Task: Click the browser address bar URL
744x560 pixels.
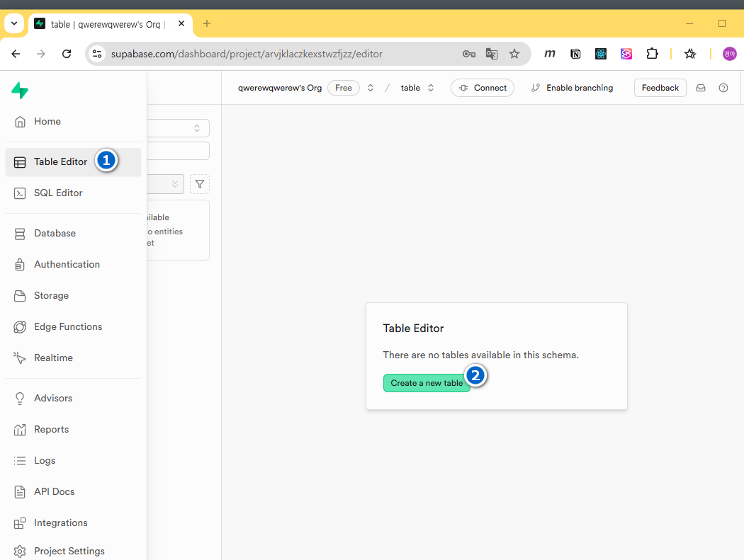Action: tap(247, 54)
